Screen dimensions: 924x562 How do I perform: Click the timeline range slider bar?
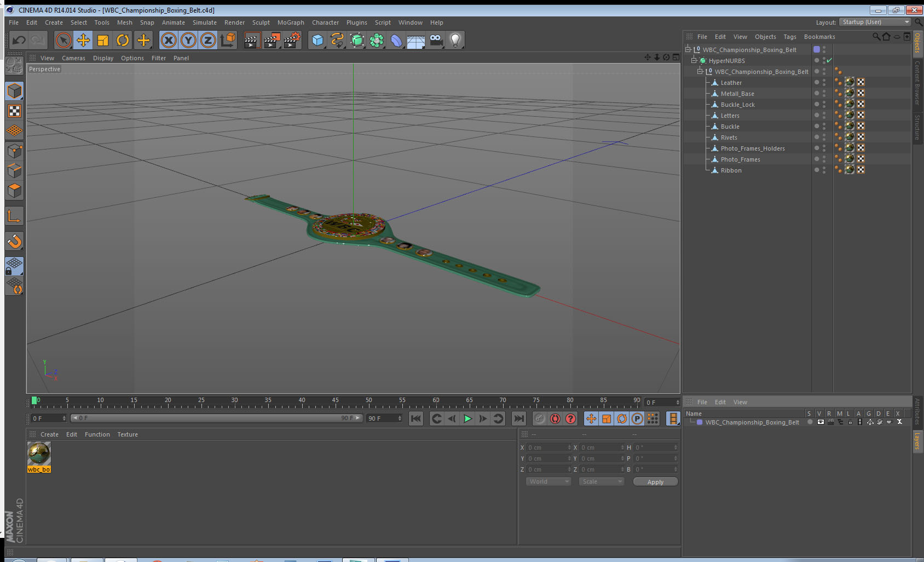pyautogui.click(x=217, y=418)
